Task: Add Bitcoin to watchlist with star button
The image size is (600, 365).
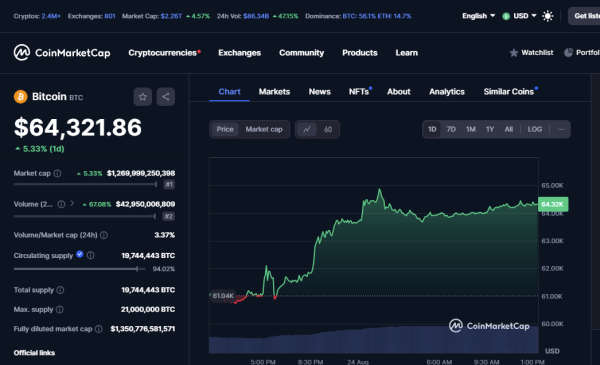Action: [x=143, y=96]
